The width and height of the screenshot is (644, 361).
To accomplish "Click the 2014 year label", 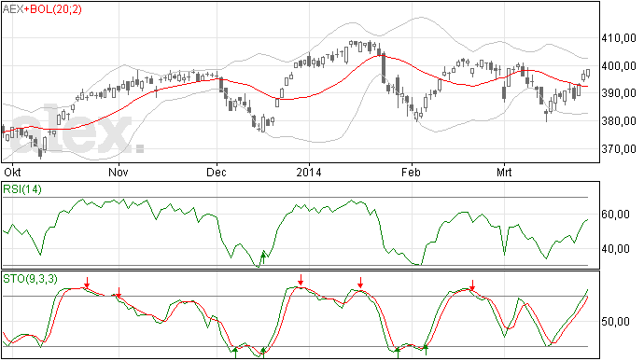I will coord(309,172).
